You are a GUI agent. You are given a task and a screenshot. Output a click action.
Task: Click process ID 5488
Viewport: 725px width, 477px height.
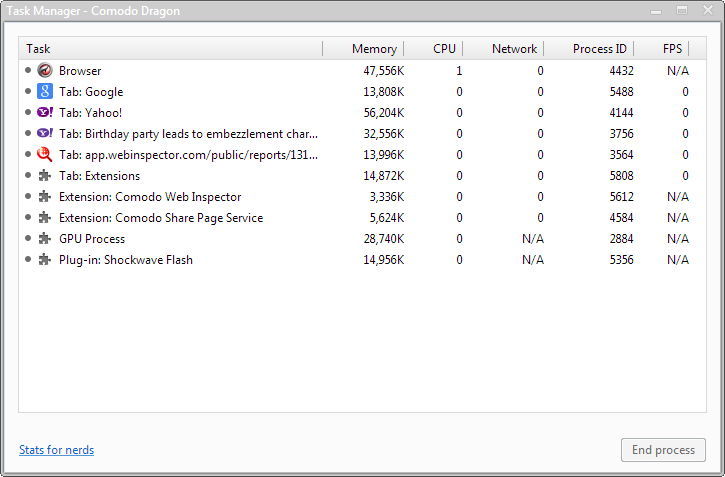[x=621, y=92]
